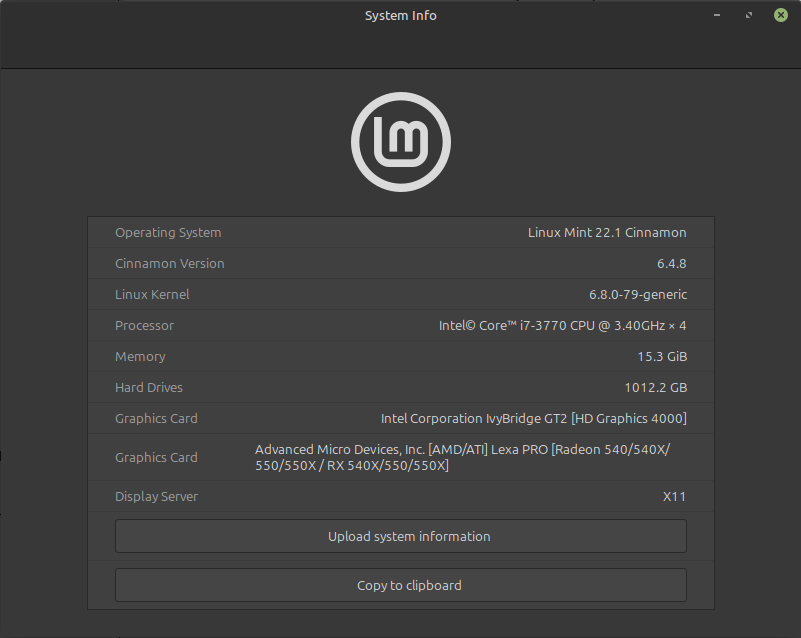Image resolution: width=801 pixels, height=638 pixels.
Task: Select the Intel IvyBridge GT2 graphics value
Action: pos(534,418)
